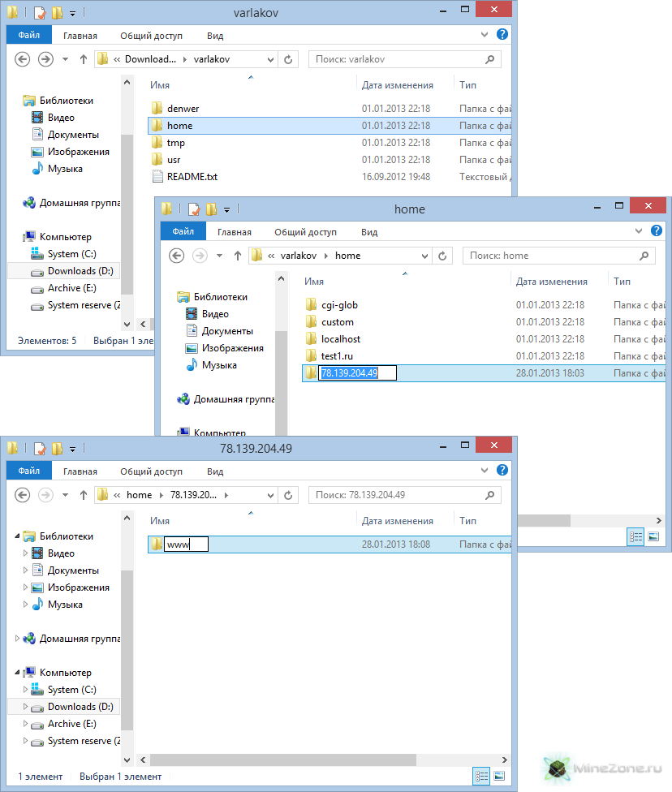
Task: Expand the System (C:) drive node
Action: (x=26, y=690)
